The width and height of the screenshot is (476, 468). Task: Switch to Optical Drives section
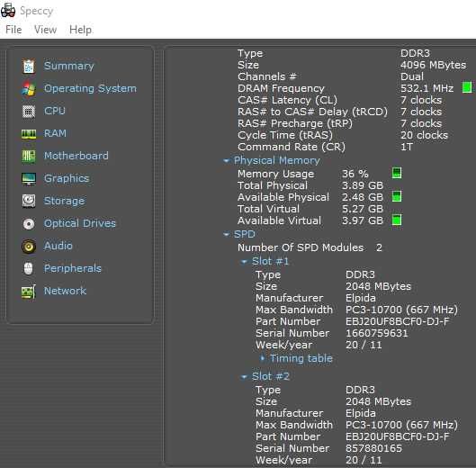(80, 223)
